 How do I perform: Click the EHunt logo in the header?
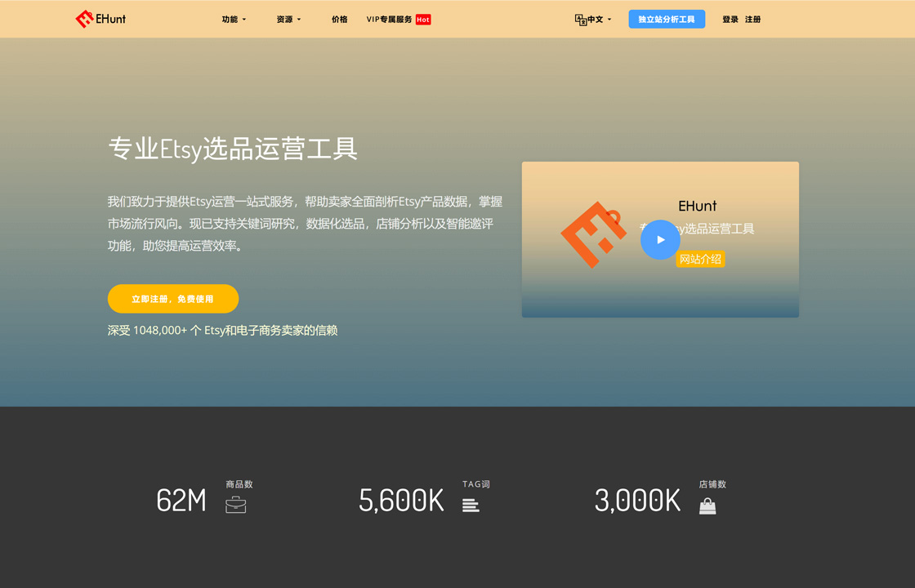(x=100, y=20)
